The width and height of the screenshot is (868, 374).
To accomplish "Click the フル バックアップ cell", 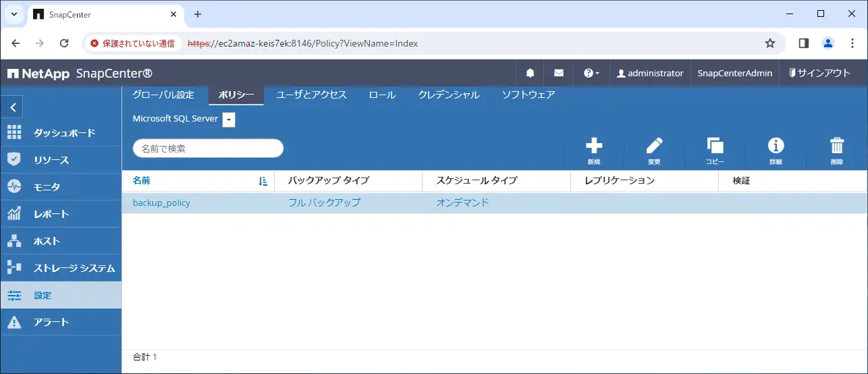I will coord(324,203).
